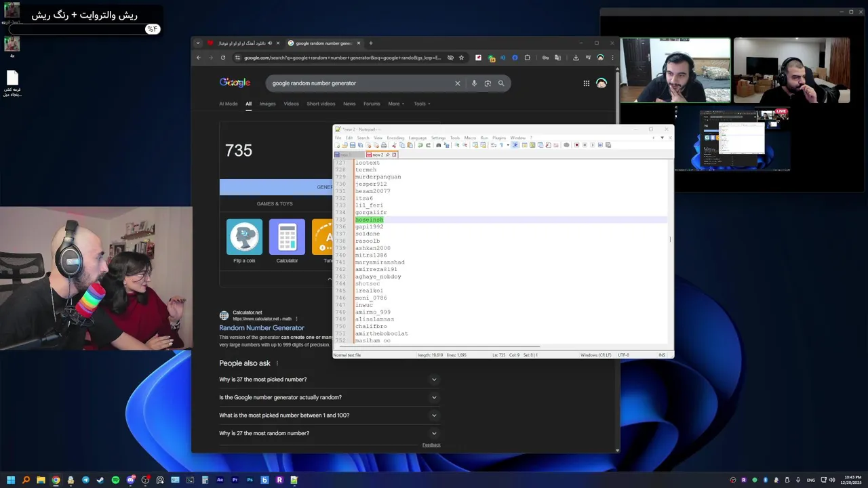Open a new Chrome tab
Viewport: 868px width, 488px height.
(370, 43)
